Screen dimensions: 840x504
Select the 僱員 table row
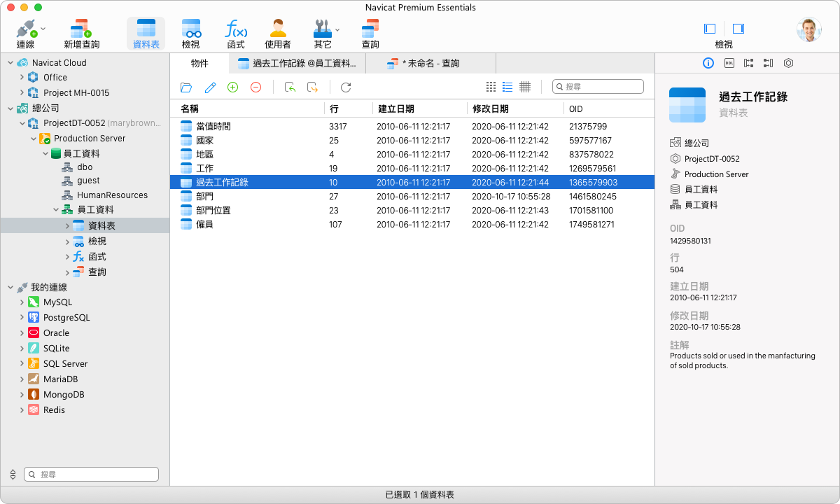coord(412,225)
